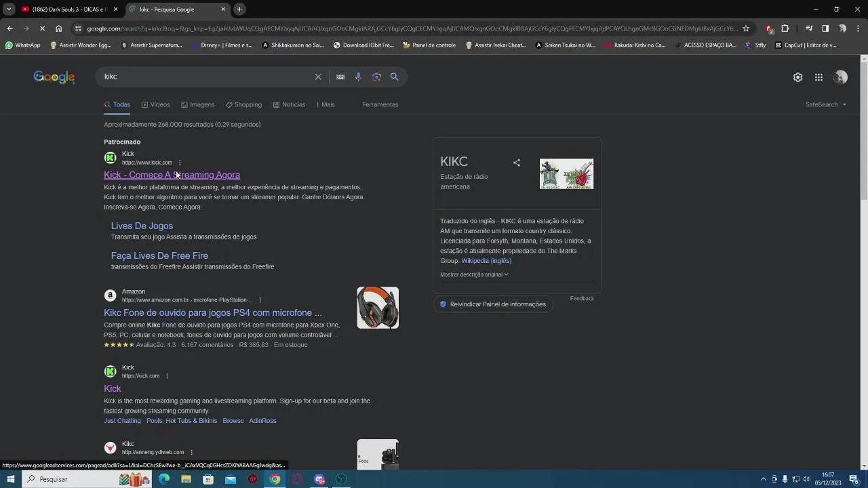Open the Wikipedia (inglês) link

pyautogui.click(x=486, y=261)
